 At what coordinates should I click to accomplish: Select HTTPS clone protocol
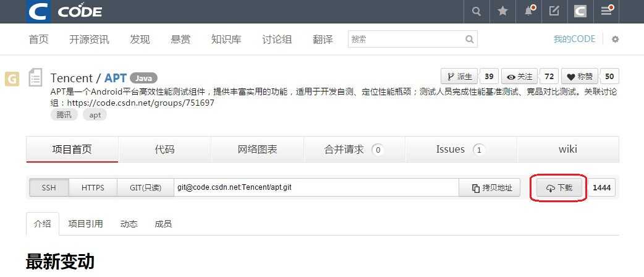point(93,188)
